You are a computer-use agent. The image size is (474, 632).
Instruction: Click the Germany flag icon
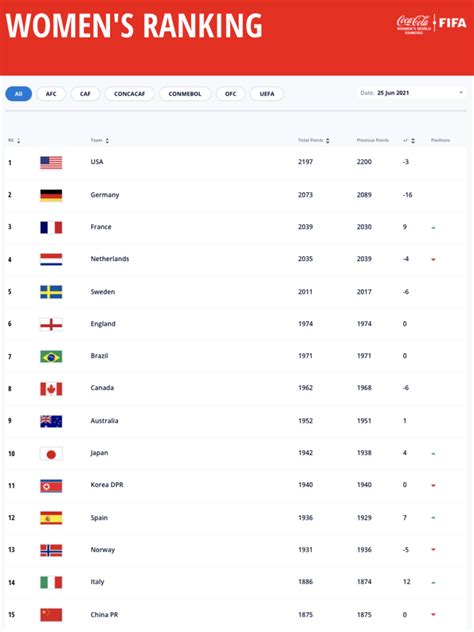pyautogui.click(x=51, y=195)
